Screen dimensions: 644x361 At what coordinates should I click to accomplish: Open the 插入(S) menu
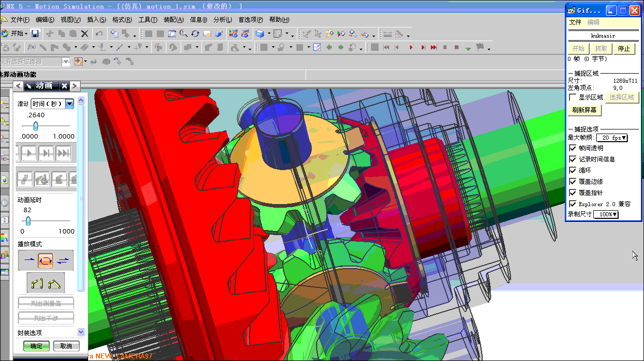(96, 20)
